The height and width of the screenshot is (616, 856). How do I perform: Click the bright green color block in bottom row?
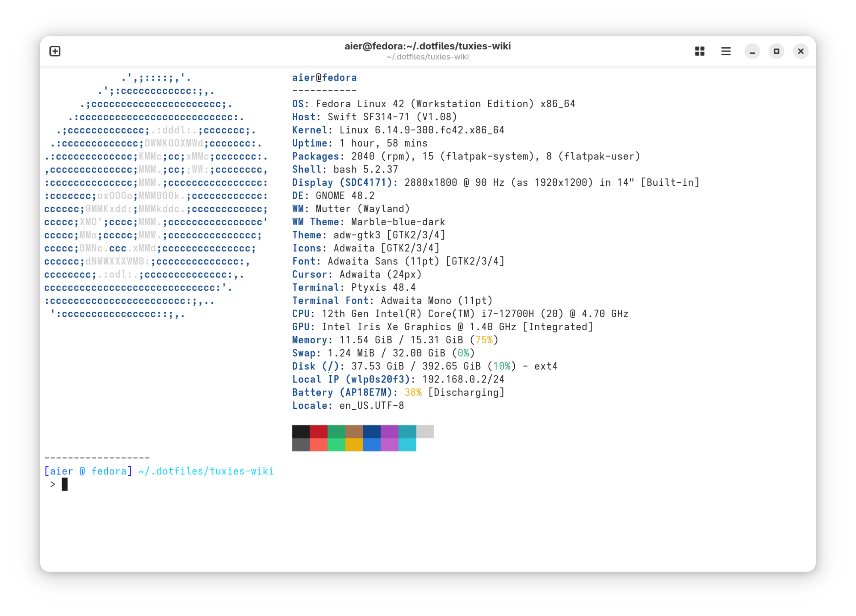click(336, 445)
